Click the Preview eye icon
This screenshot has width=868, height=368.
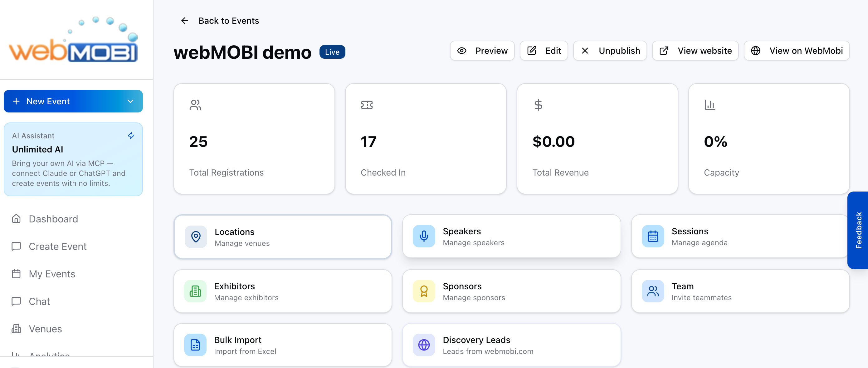pos(462,51)
